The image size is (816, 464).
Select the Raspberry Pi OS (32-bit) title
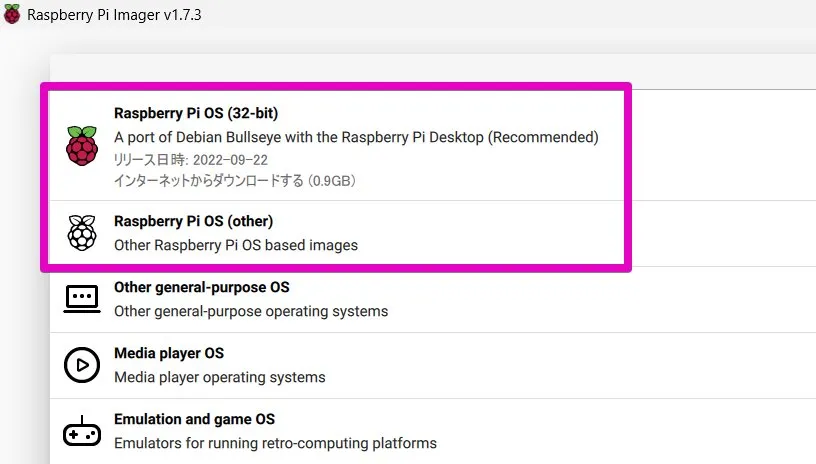coord(196,113)
